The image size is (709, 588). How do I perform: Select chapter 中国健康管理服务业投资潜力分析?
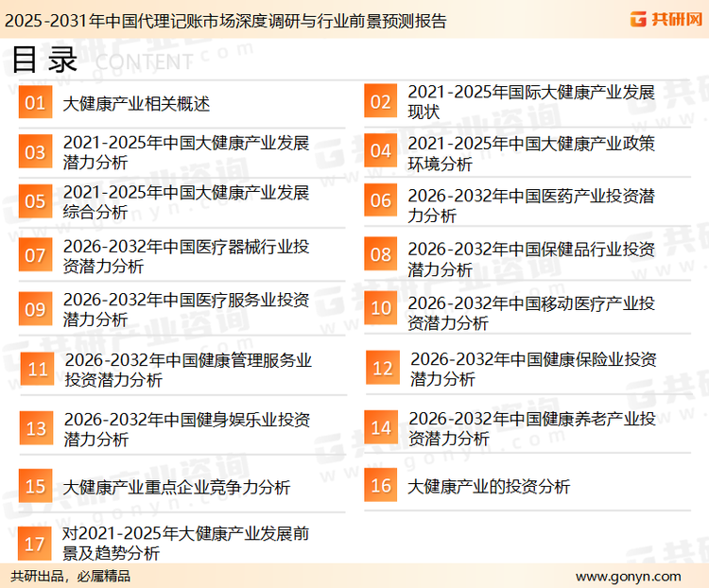[188, 370]
